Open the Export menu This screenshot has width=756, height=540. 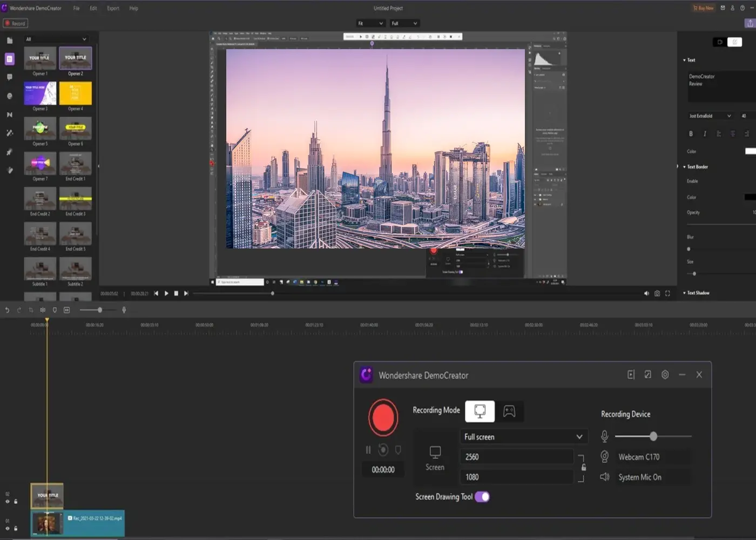point(113,8)
